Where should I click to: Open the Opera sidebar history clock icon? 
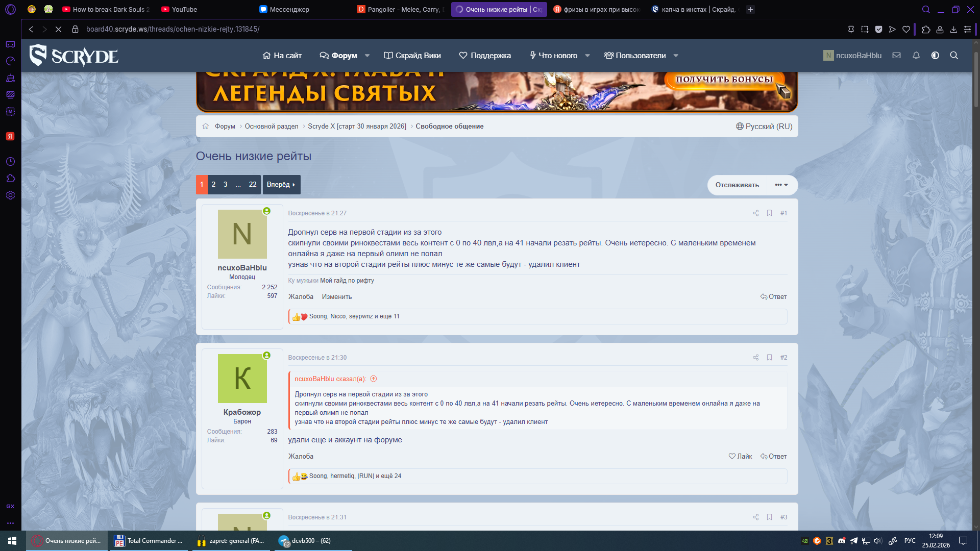pyautogui.click(x=10, y=162)
